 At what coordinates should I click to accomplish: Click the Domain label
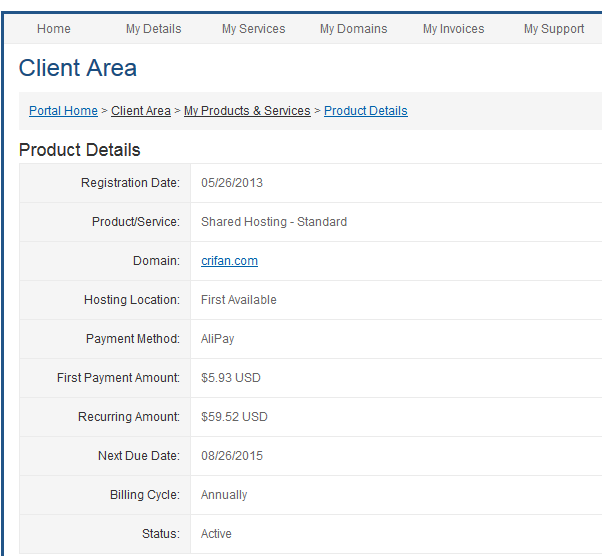[x=156, y=261]
